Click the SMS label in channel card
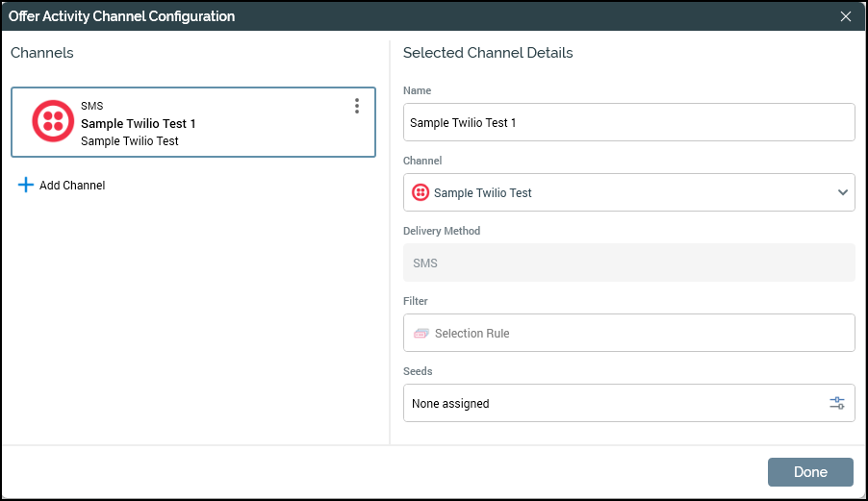The width and height of the screenshot is (868, 501). point(91,107)
